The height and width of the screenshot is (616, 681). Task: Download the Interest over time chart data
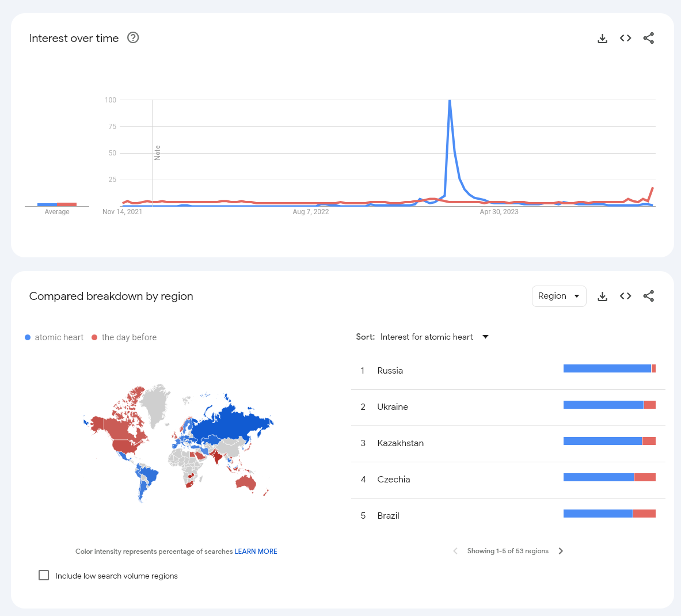point(602,39)
